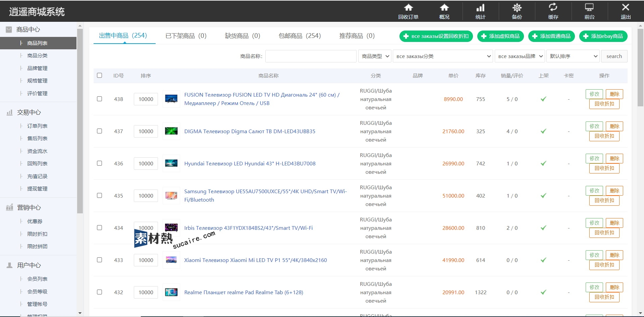Viewport: 644px width, 317px height.
Task: Click 回收折扣 for product 436
Action: tap(604, 168)
